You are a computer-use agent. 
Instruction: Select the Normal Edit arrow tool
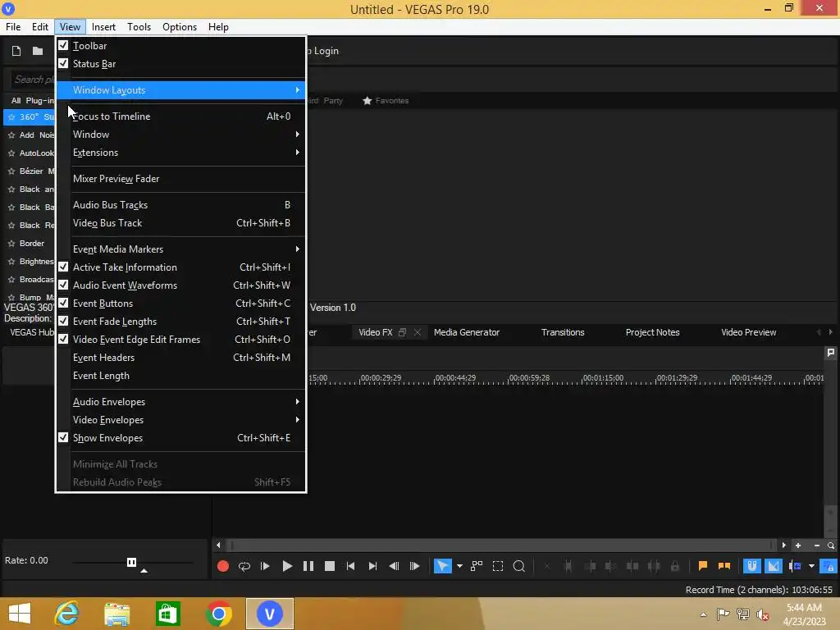pyautogui.click(x=442, y=566)
